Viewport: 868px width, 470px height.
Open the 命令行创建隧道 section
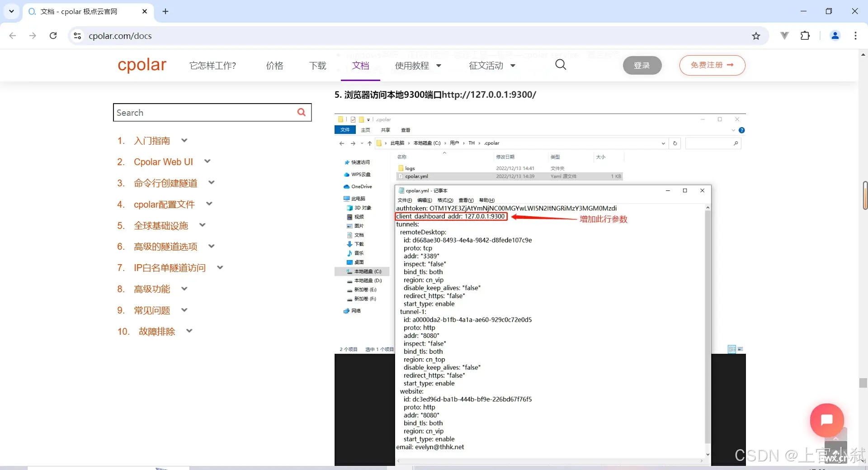pos(165,183)
